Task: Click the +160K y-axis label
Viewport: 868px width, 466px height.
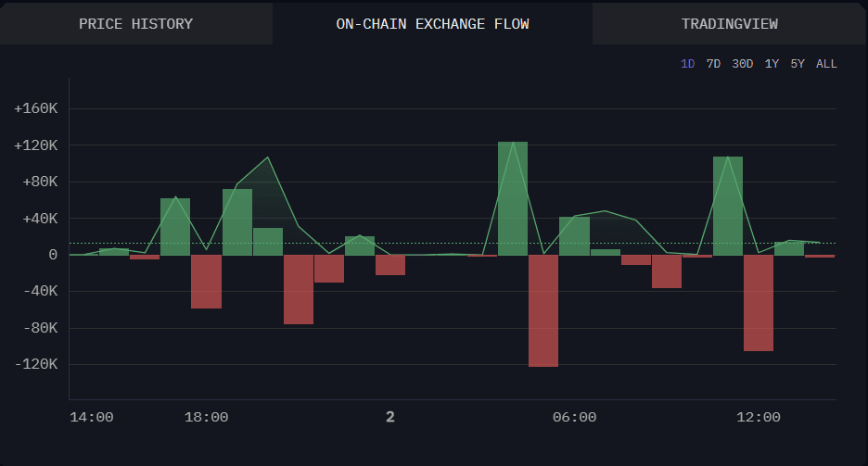Action: [x=36, y=109]
